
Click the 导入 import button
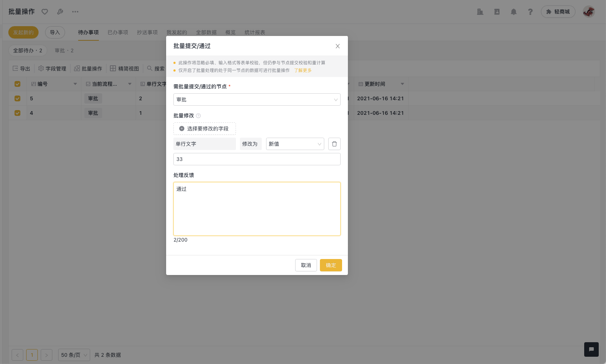(55, 32)
